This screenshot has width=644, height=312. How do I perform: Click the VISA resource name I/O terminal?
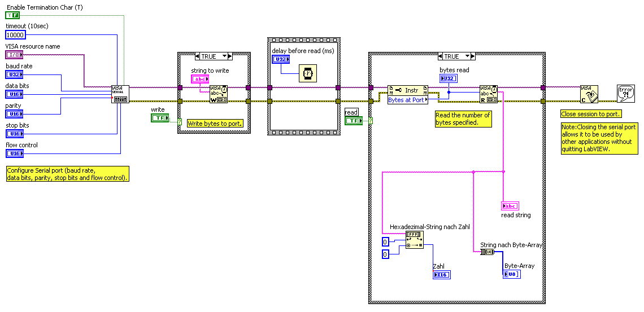click(14, 55)
